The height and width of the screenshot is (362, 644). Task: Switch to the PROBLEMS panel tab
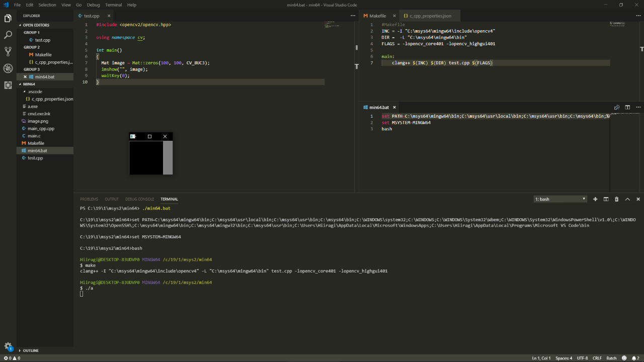pos(89,199)
